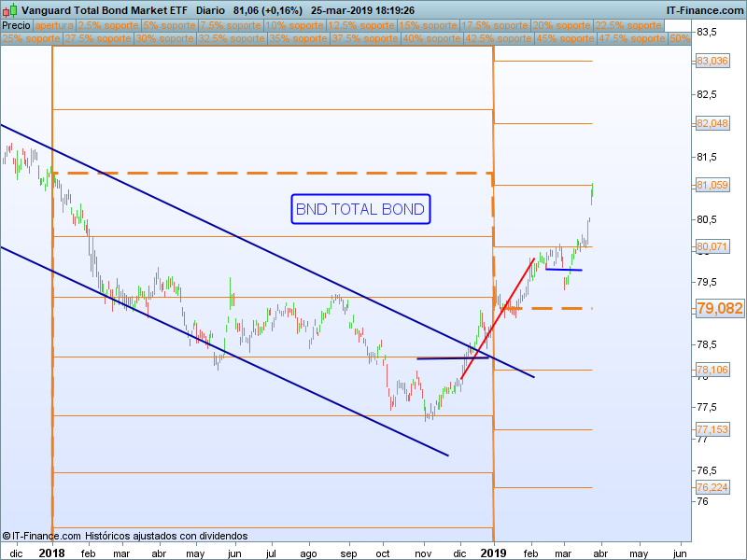The width and height of the screenshot is (747, 560).
Task: Pick the 35% soporte legend label
Action: 298,38
